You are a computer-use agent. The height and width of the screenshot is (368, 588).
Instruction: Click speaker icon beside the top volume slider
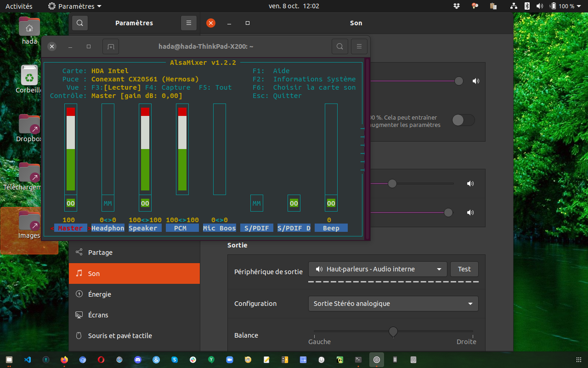(x=475, y=81)
